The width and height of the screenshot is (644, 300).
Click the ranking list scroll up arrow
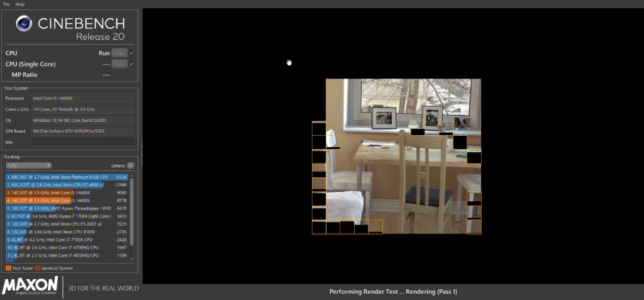pos(131,175)
